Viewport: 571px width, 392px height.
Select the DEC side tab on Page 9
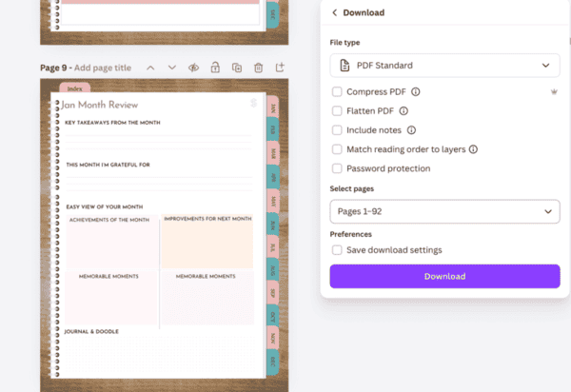click(273, 363)
